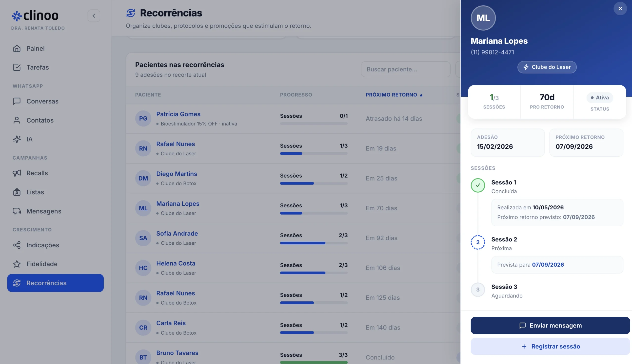Open Mariana Lopes in the table
This screenshot has height=364, width=632.
click(x=178, y=204)
